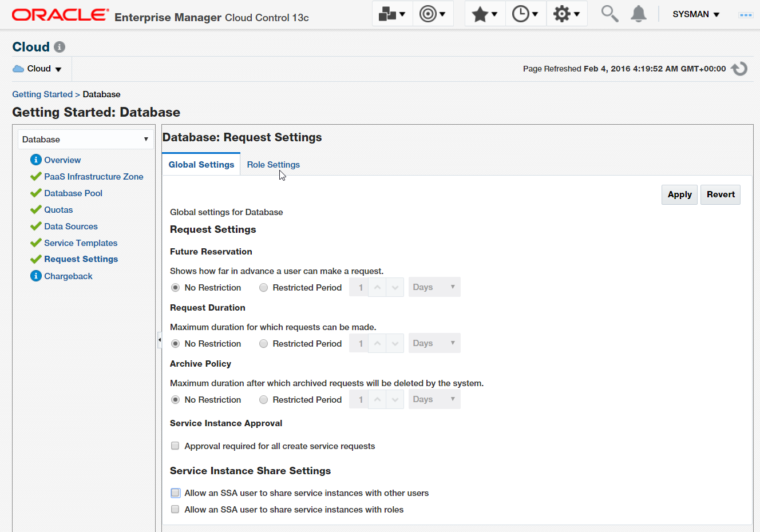Click the checkmark icon beside Service Templates
This screenshot has height=532, width=760.
point(36,243)
